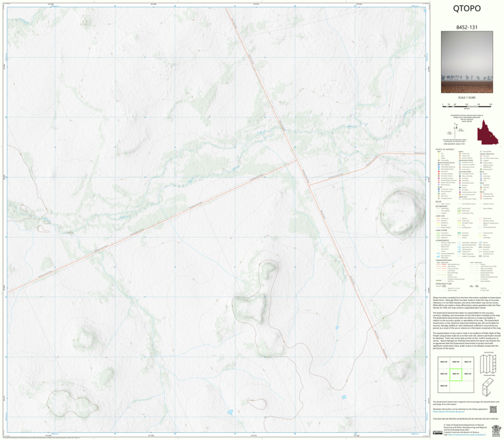The height and width of the screenshot is (440, 504).
Task: Click the Queensland Government crest logo
Action: pyautogui.click(x=496, y=430)
